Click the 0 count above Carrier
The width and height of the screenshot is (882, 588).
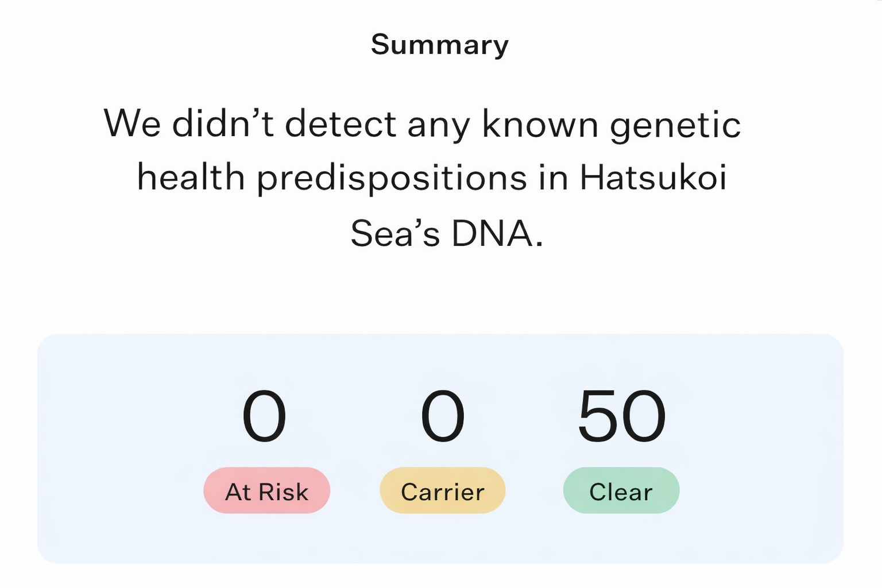[442, 416]
